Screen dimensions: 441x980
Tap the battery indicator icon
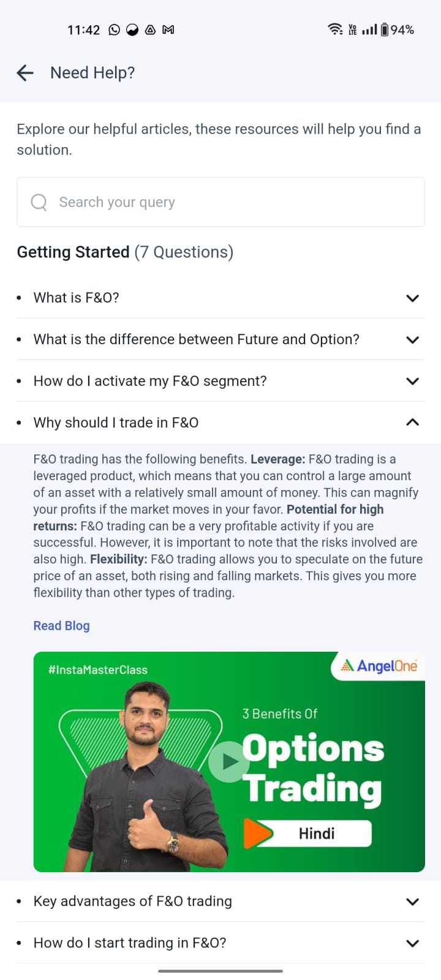click(x=385, y=29)
